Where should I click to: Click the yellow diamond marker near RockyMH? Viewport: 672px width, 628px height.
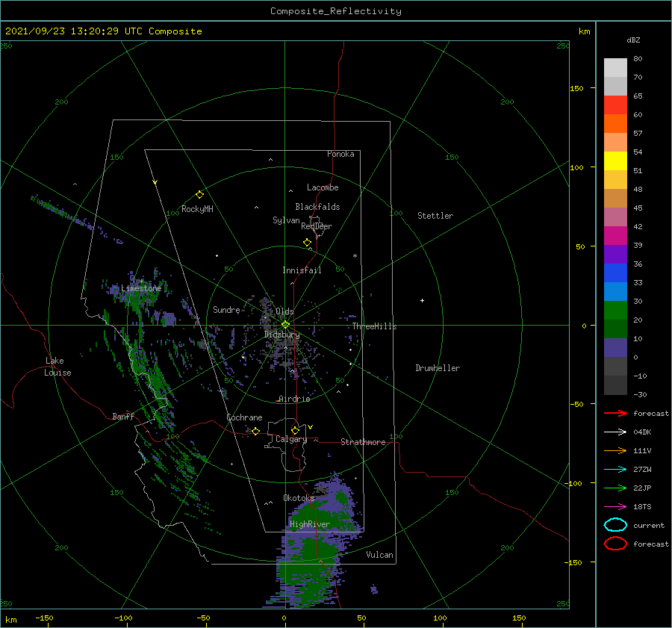(199, 195)
